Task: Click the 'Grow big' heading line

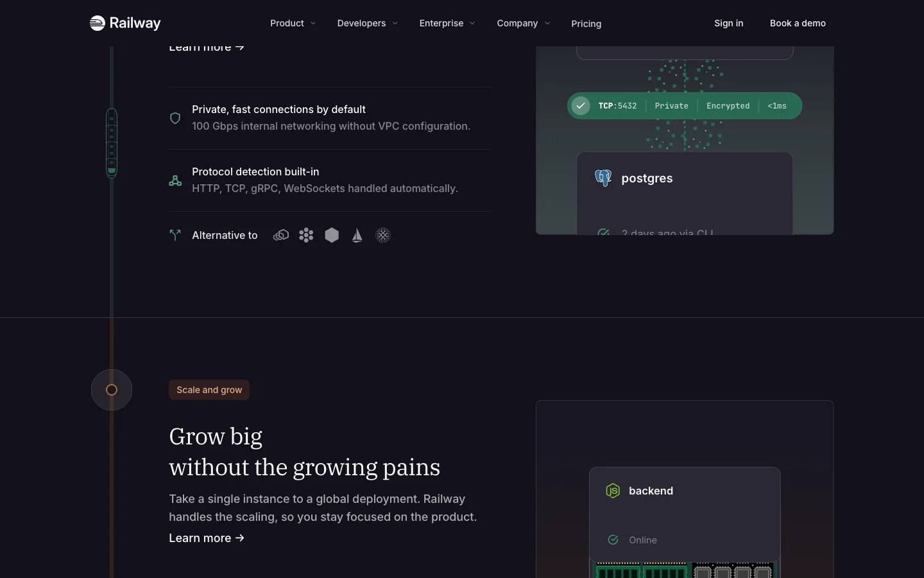Action: coord(216,437)
